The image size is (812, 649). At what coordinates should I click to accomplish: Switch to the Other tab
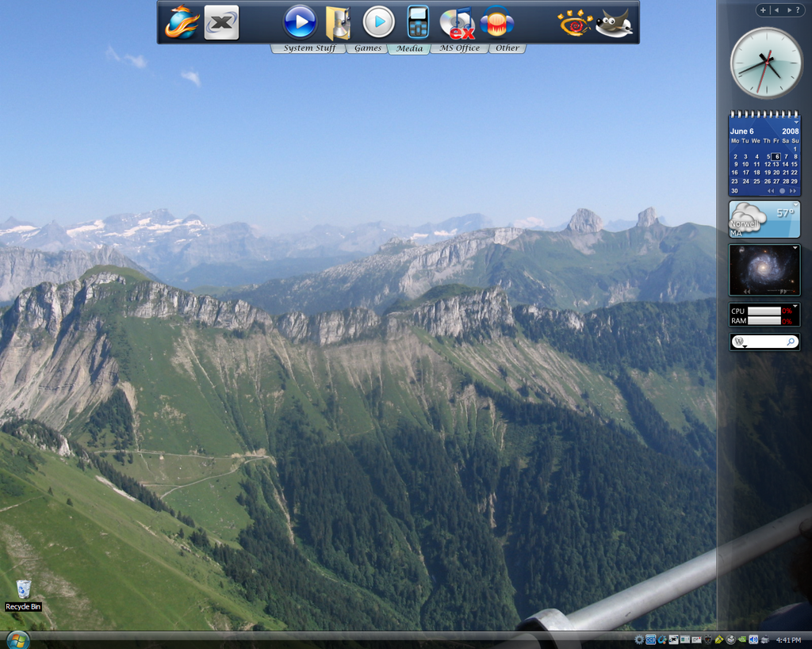pyautogui.click(x=507, y=48)
